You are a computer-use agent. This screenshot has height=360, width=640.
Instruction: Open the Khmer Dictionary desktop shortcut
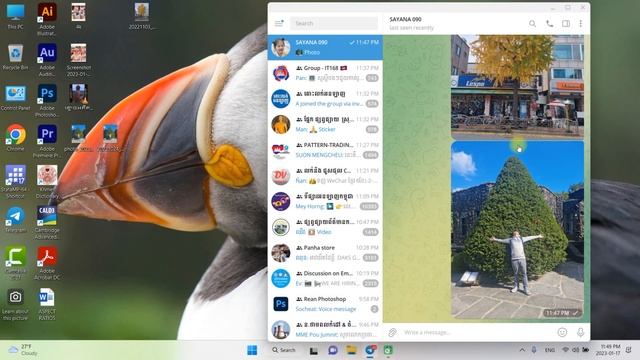47,182
